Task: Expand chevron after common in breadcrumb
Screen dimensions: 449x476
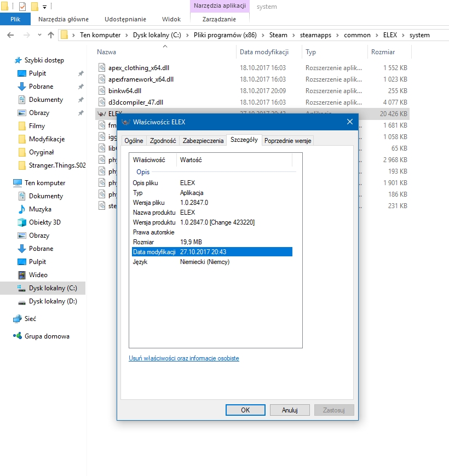Action: tap(377, 36)
